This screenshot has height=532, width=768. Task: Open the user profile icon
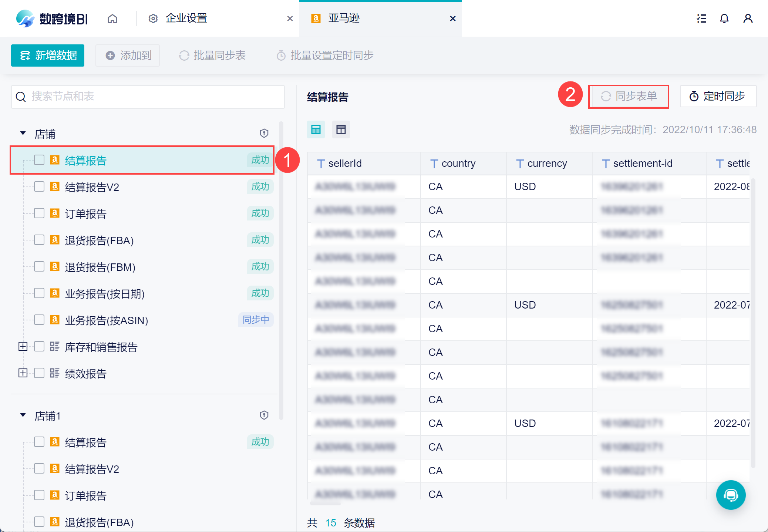748,18
